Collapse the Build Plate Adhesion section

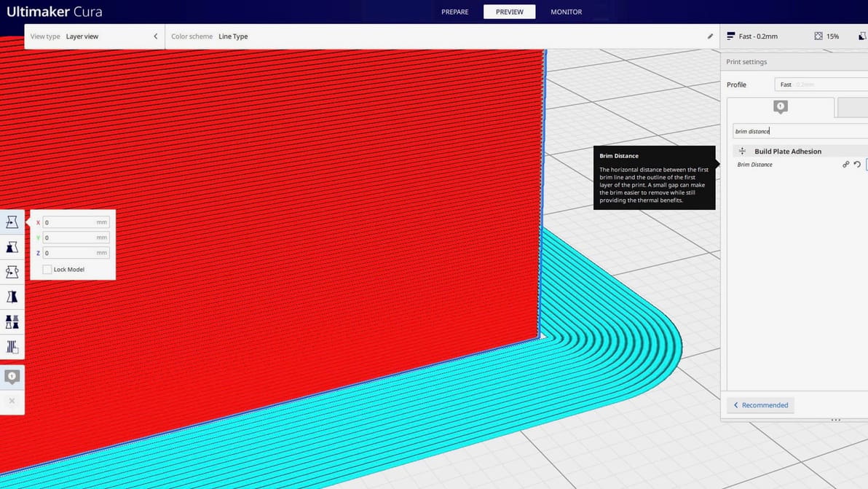tap(800, 151)
